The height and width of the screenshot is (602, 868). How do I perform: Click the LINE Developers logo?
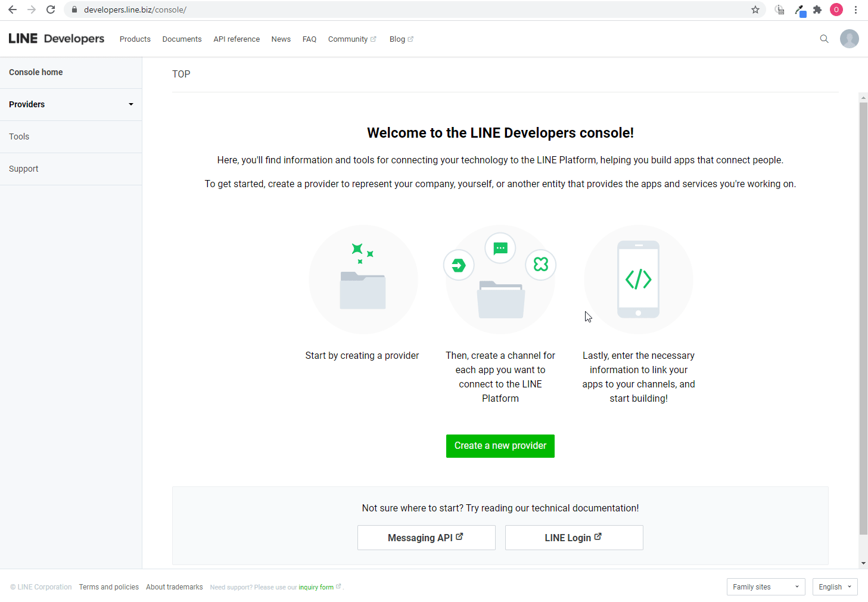(x=57, y=39)
